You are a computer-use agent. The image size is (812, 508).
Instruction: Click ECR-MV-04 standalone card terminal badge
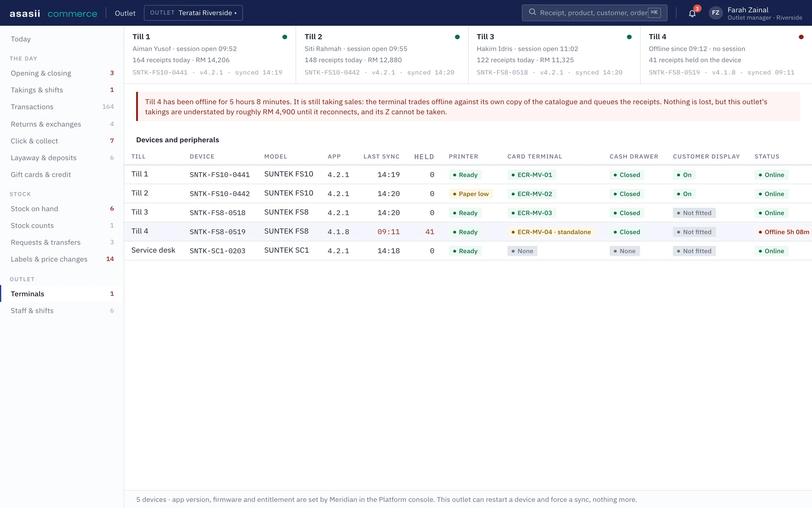pyautogui.click(x=551, y=232)
